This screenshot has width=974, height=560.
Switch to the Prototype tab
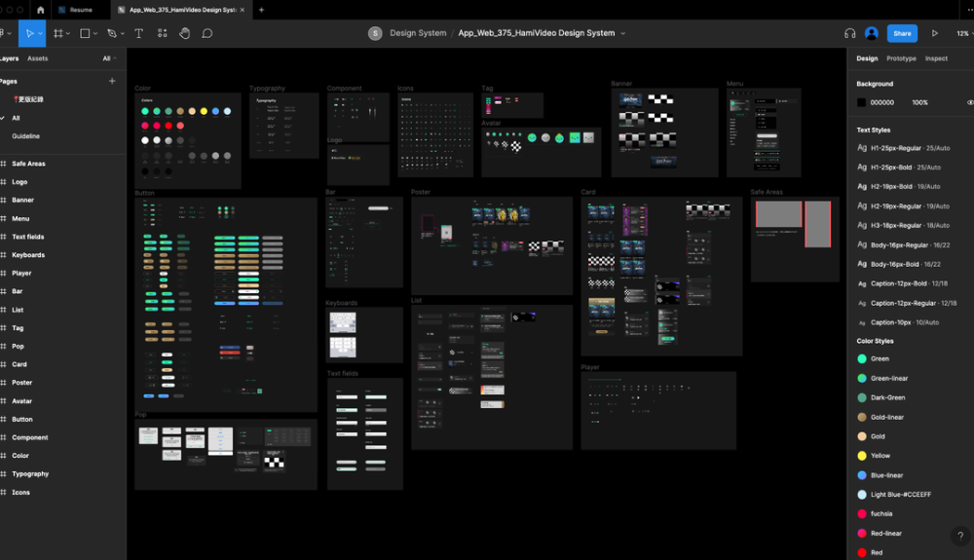(901, 58)
